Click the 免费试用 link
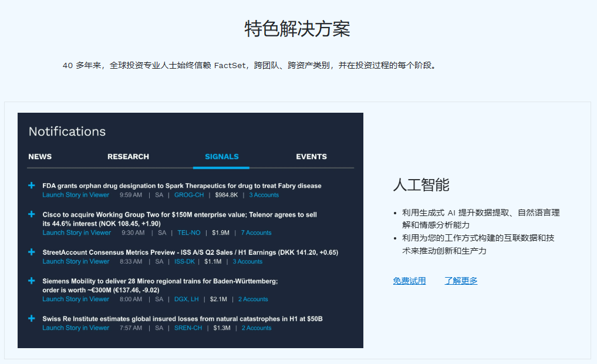 click(x=409, y=281)
